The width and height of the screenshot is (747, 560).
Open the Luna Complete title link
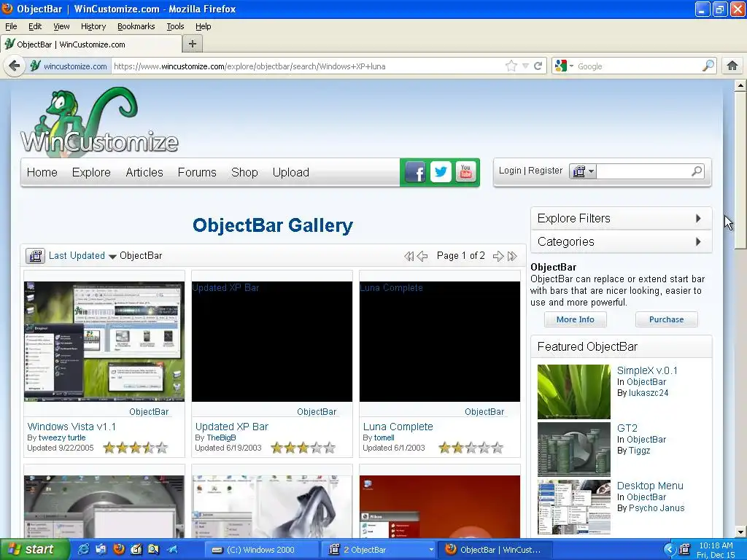coord(398,427)
